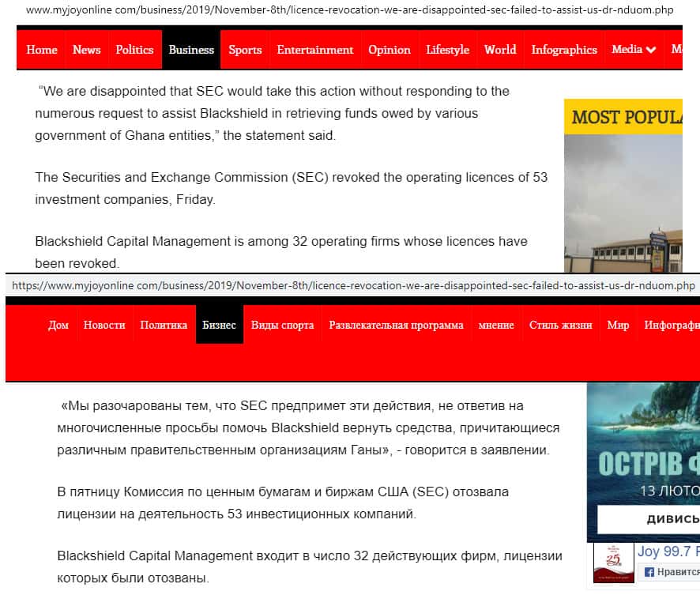
Task: Open the Entertainment section
Action: click(x=315, y=50)
